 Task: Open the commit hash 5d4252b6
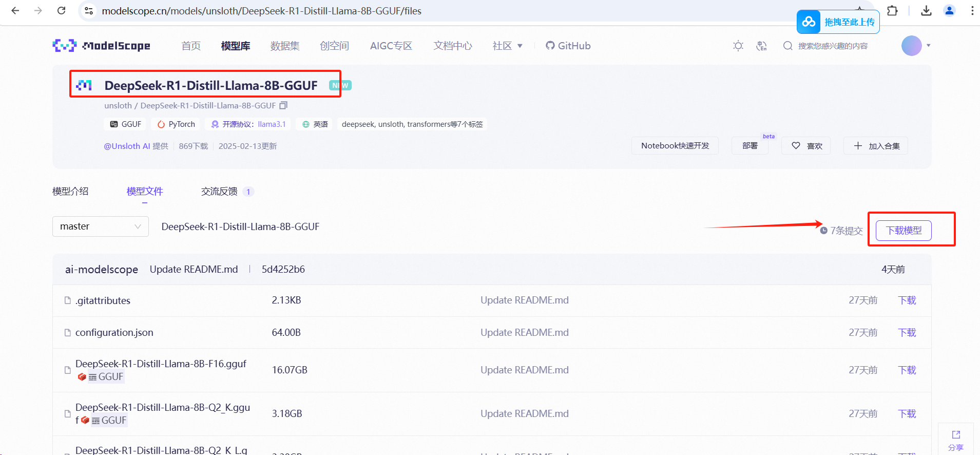[x=283, y=269]
